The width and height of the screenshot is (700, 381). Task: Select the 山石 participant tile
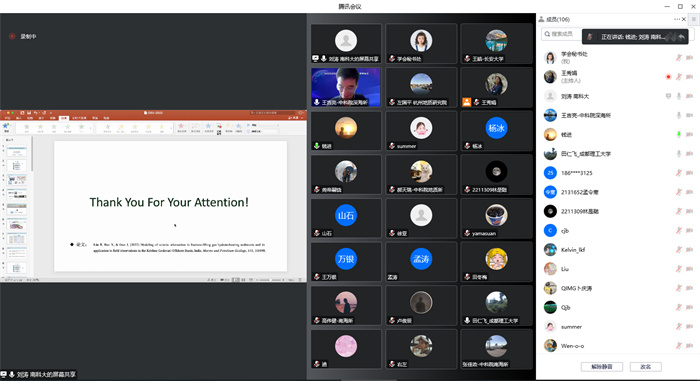click(346, 218)
